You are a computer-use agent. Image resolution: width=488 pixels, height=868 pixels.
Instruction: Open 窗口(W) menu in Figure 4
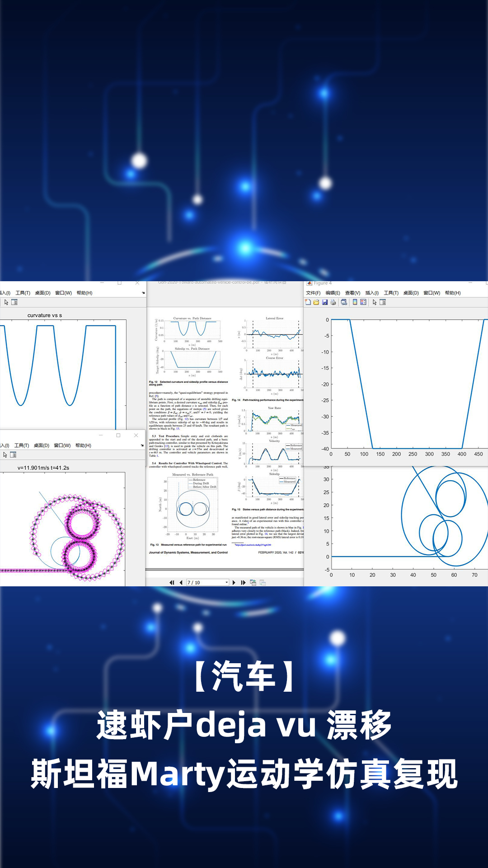432,293
